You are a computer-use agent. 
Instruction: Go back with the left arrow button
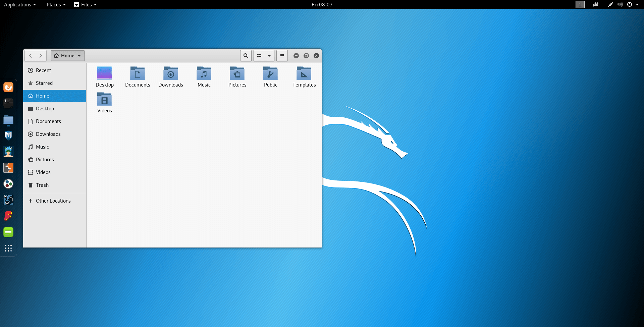[x=30, y=56]
